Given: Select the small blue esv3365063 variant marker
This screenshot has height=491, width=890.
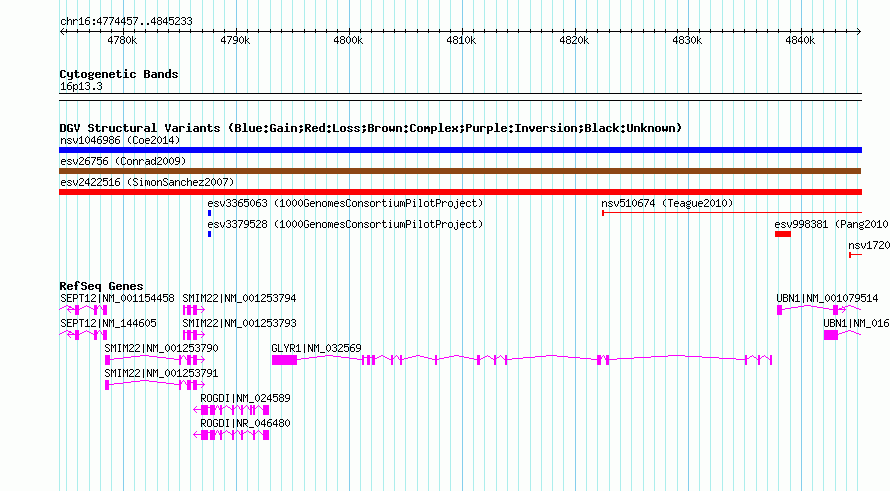Looking at the screenshot, I should 209,213.
